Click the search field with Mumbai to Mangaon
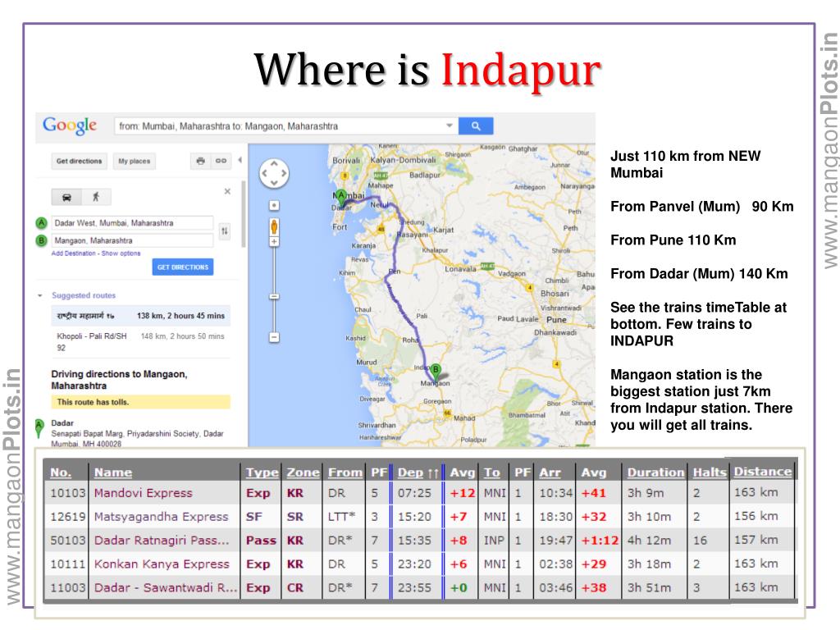The height and width of the screenshot is (630, 840). [x=286, y=126]
